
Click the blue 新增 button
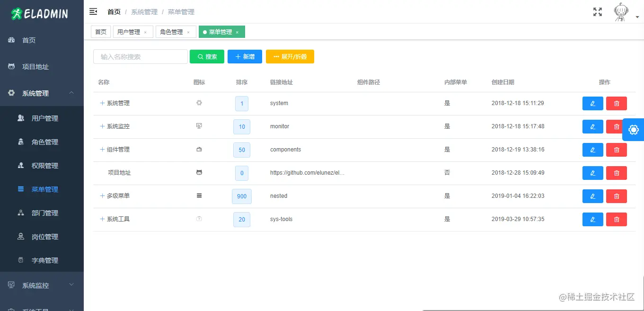245,56
